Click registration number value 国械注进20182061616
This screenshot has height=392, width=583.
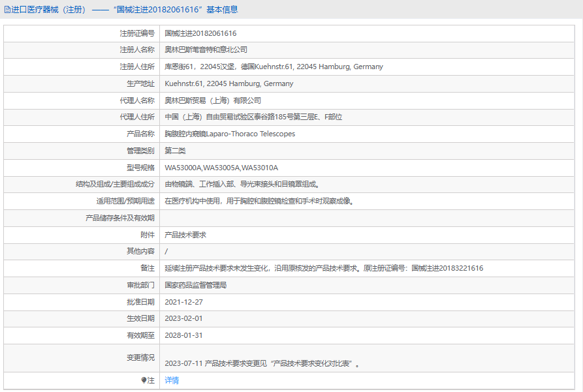[200, 33]
